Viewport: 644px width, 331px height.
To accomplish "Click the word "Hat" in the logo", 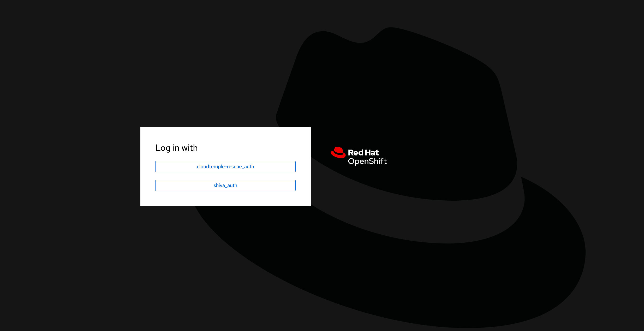I will (372, 153).
